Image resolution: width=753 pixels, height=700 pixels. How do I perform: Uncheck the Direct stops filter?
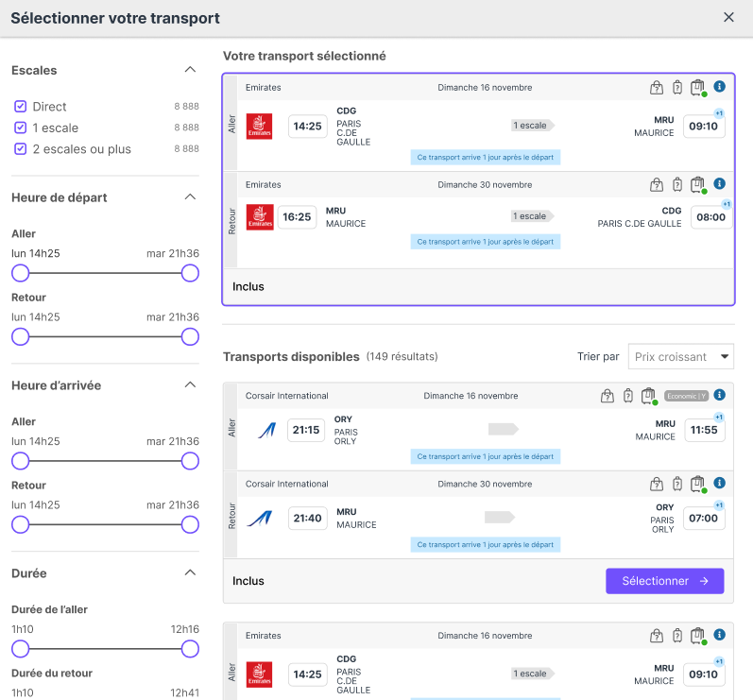tap(21, 107)
